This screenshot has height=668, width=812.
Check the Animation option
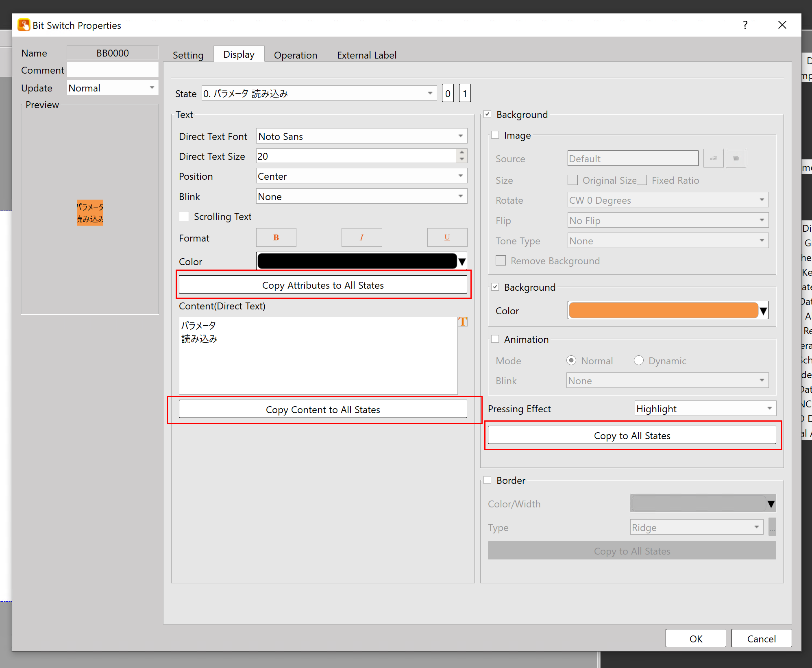pos(495,339)
